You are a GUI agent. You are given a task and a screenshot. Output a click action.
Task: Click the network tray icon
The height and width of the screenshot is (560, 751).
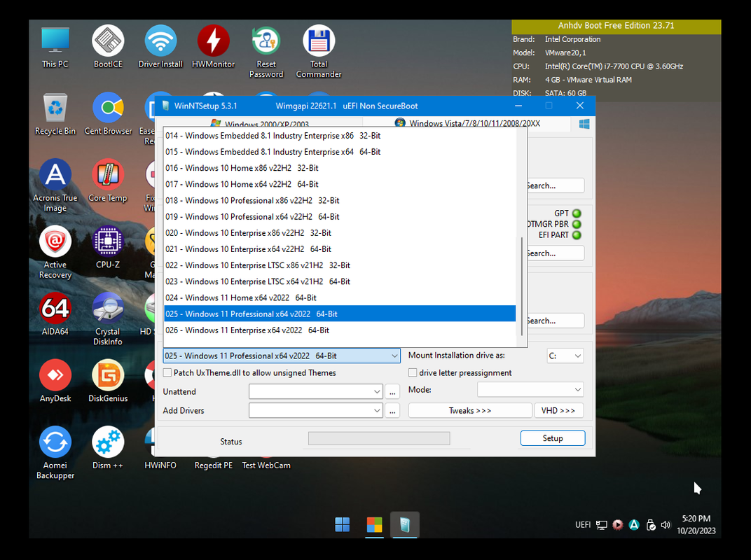click(x=602, y=525)
